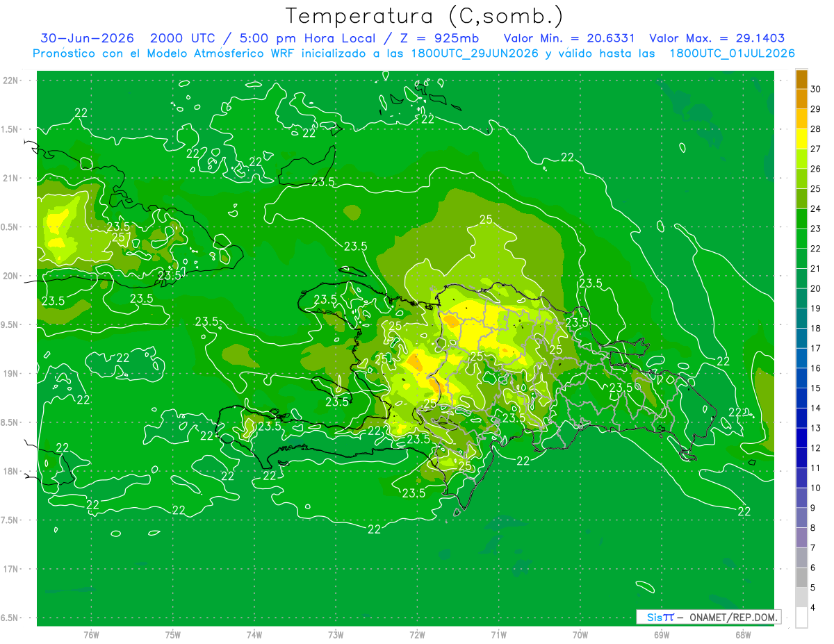The image size is (834, 644).
Task: Click color scale value "21"
Action: pyautogui.click(x=815, y=268)
